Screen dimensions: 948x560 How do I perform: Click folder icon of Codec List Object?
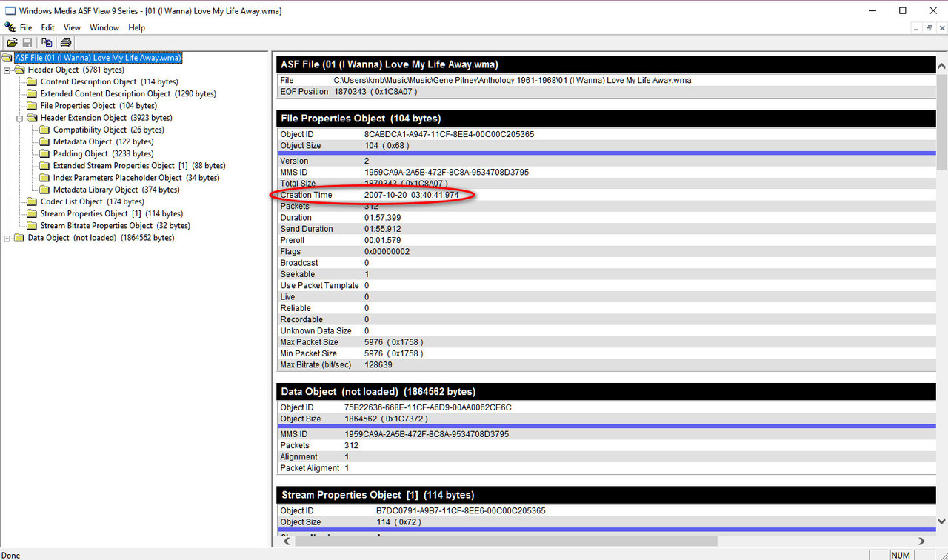[32, 201]
